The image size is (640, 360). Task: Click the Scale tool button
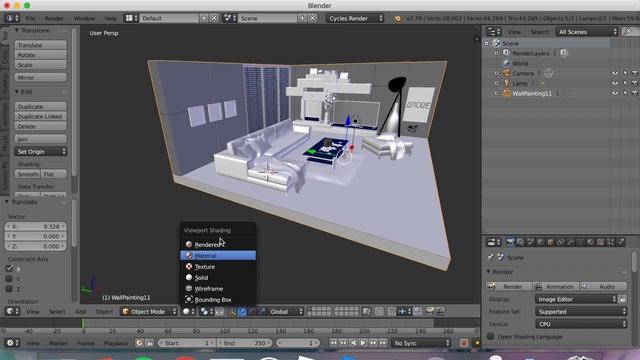pyautogui.click(x=40, y=65)
